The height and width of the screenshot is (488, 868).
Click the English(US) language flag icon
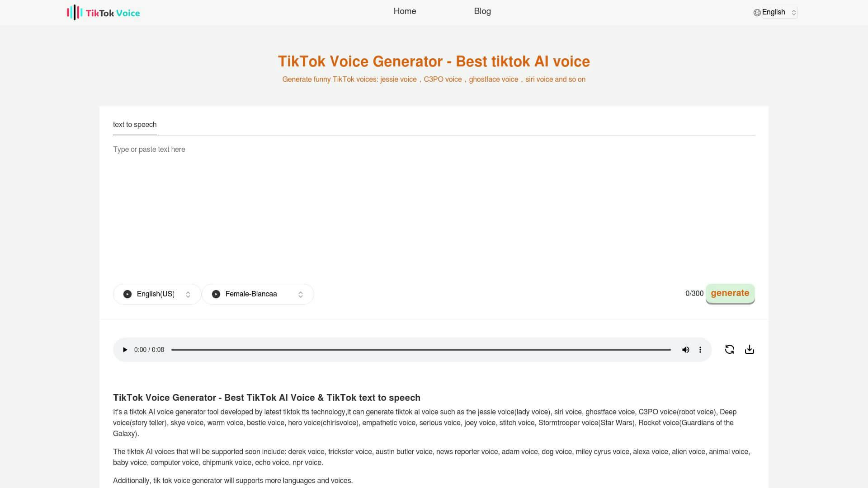(127, 294)
